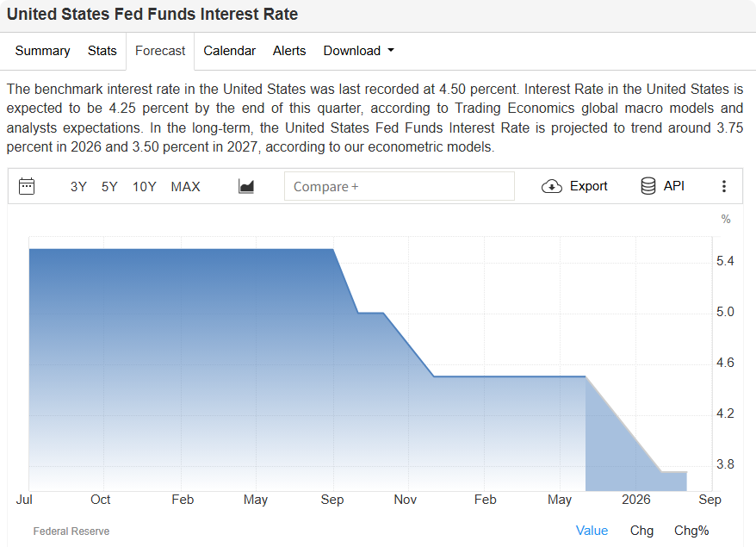Choose the 10Y time range
Viewport: 756px width, 547px height.
click(144, 186)
